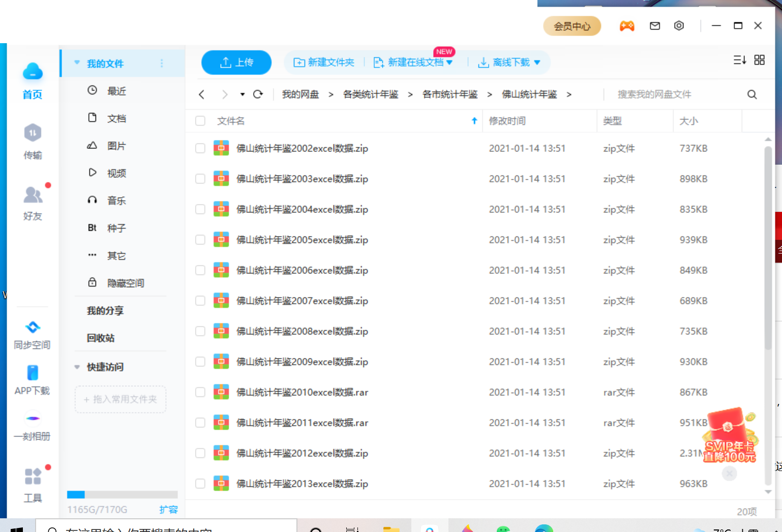Open the mail messages icon
The height and width of the screenshot is (532, 782).
pyautogui.click(x=655, y=26)
